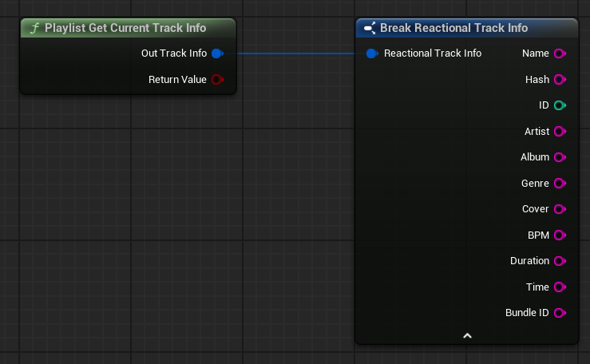Click the function icon in Playlist node header
This screenshot has width=590, height=364.
click(34, 28)
